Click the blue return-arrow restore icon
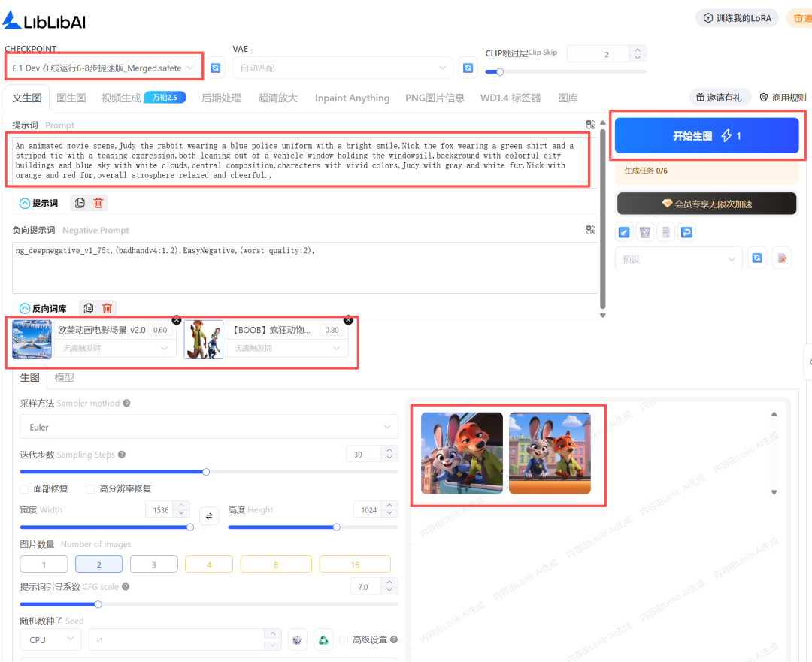Screen dimensions: 812x662 click(686, 232)
